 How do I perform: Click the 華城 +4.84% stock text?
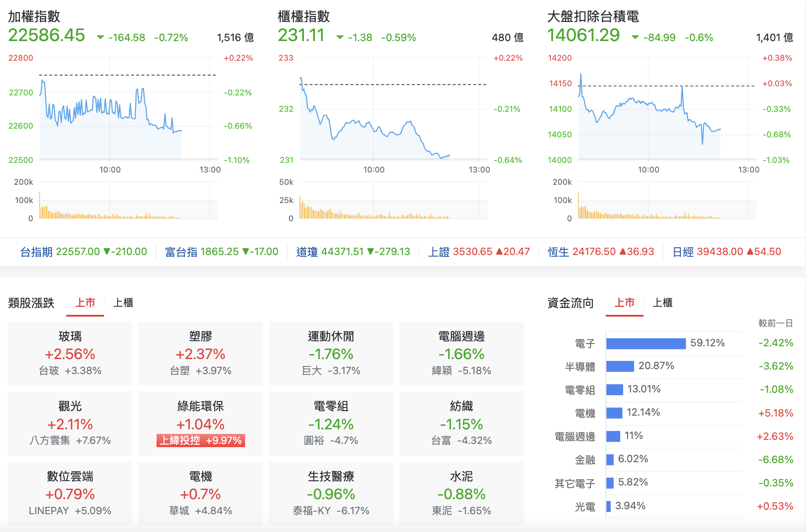pyautogui.click(x=200, y=511)
